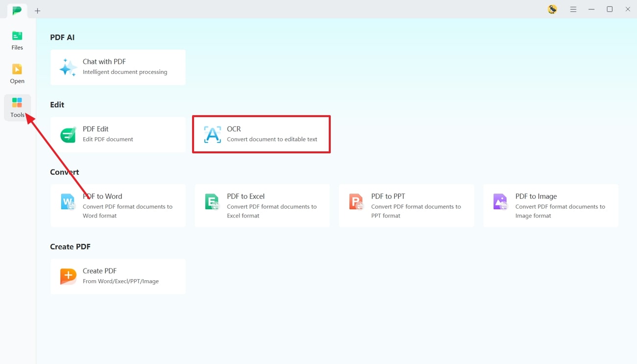
Task: Start PDF to Image conversion
Action: tap(551, 206)
